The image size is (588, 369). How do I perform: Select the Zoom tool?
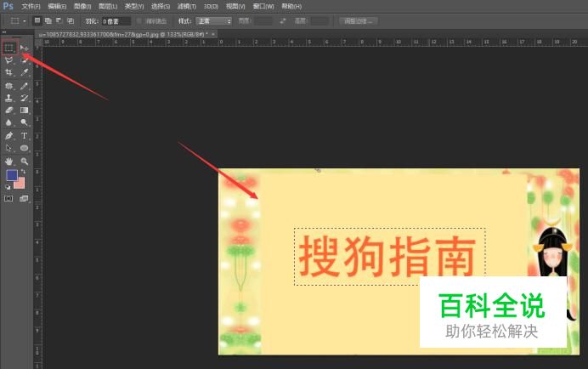pos(24,162)
